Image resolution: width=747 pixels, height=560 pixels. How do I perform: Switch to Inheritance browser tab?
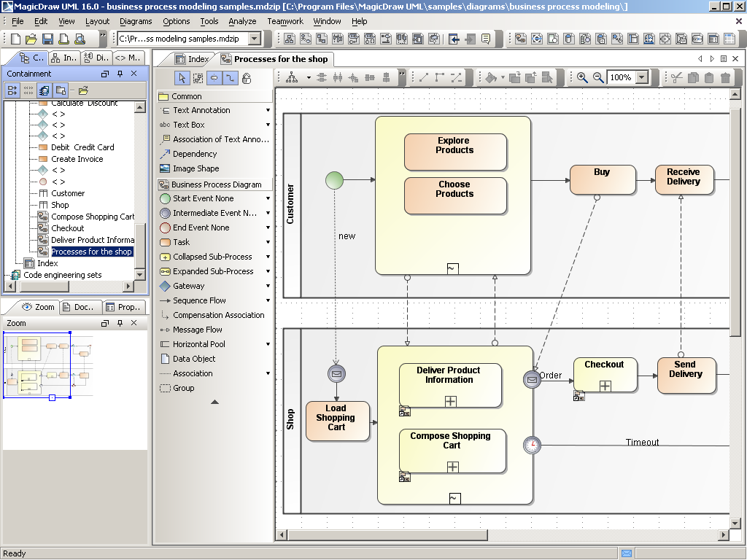(64, 58)
